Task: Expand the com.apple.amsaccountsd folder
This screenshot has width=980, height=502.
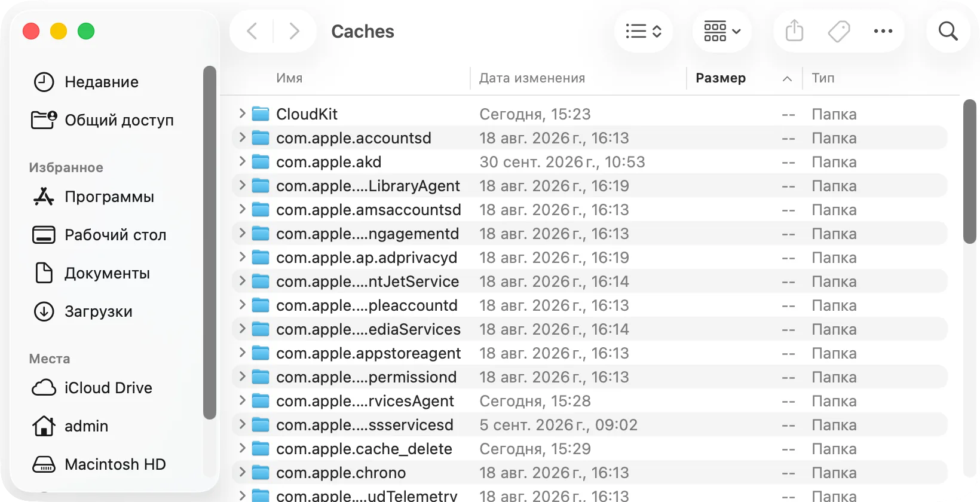Action: point(242,209)
